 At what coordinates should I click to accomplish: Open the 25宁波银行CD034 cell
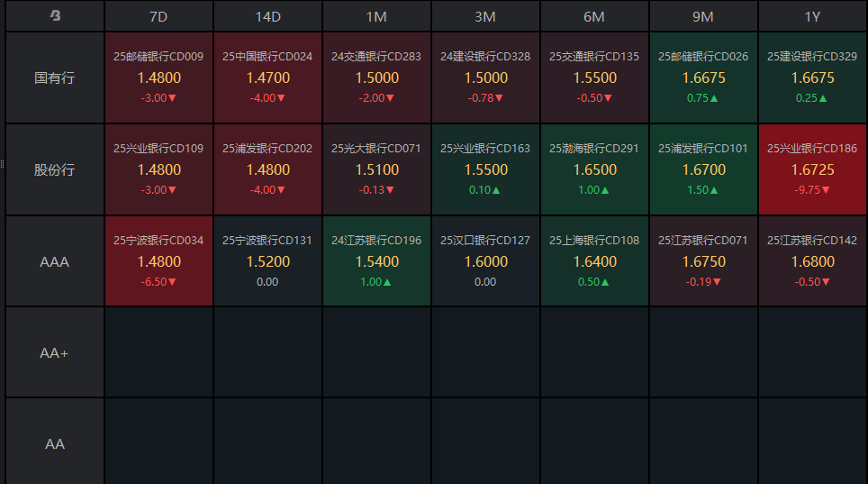(x=158, y=261)
